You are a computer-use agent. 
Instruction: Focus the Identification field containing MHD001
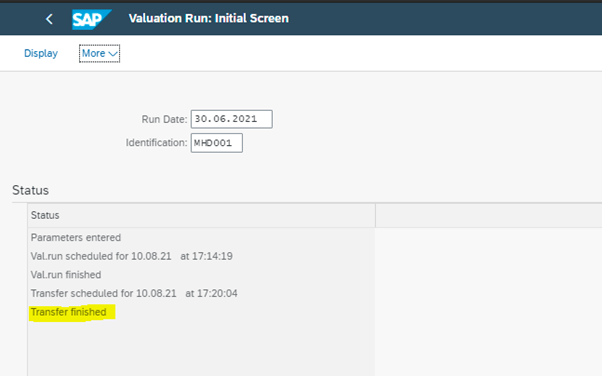[x=217, y=143]
